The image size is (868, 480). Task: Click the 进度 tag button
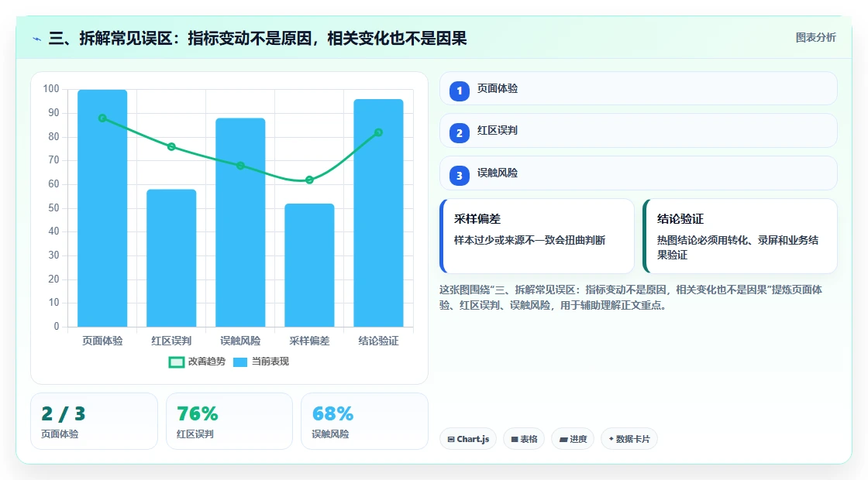pos(573,439)
